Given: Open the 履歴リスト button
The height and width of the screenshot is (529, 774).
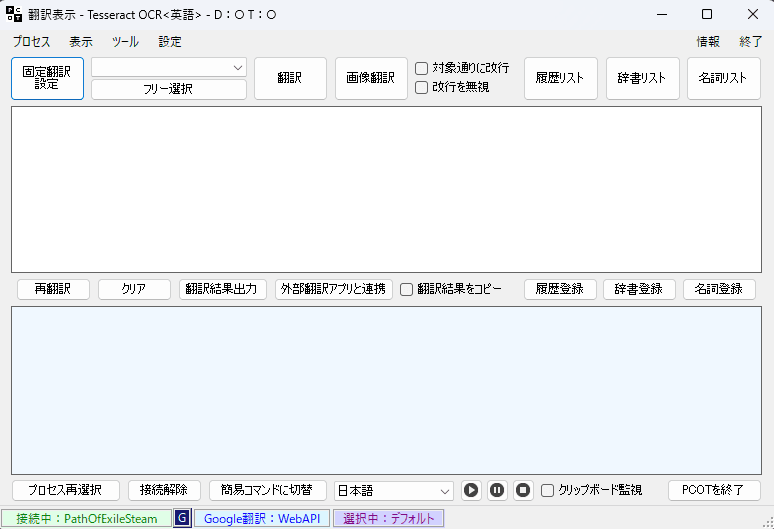Looking at the screenshot, I should (x=560, y=78).
